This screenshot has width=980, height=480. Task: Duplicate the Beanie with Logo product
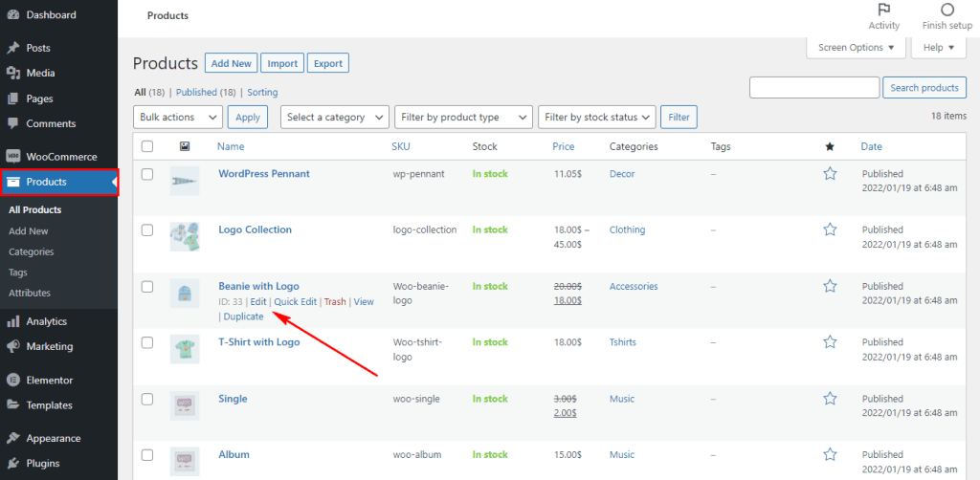[244, 316]
